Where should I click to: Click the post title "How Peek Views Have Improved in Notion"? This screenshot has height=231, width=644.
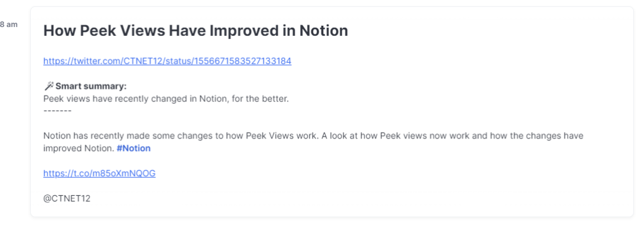tap(196, 31)
